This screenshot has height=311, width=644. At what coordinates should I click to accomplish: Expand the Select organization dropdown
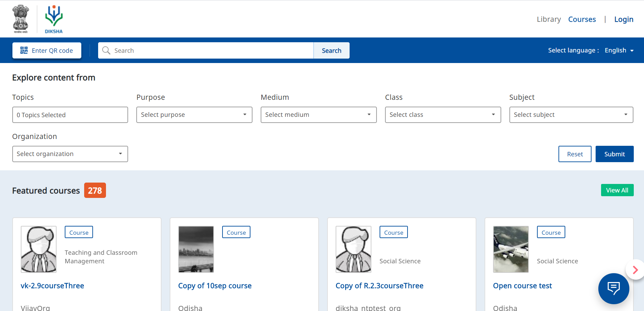pos(70,154)
